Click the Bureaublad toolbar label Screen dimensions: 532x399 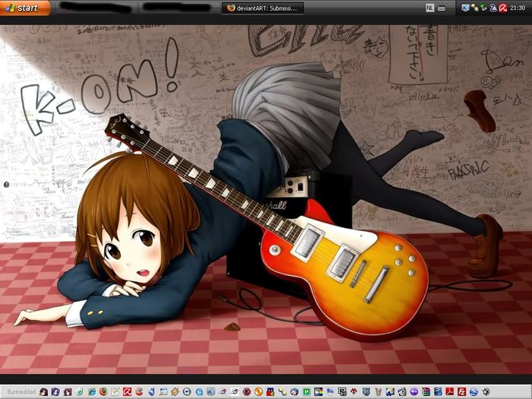coord(21,392)
